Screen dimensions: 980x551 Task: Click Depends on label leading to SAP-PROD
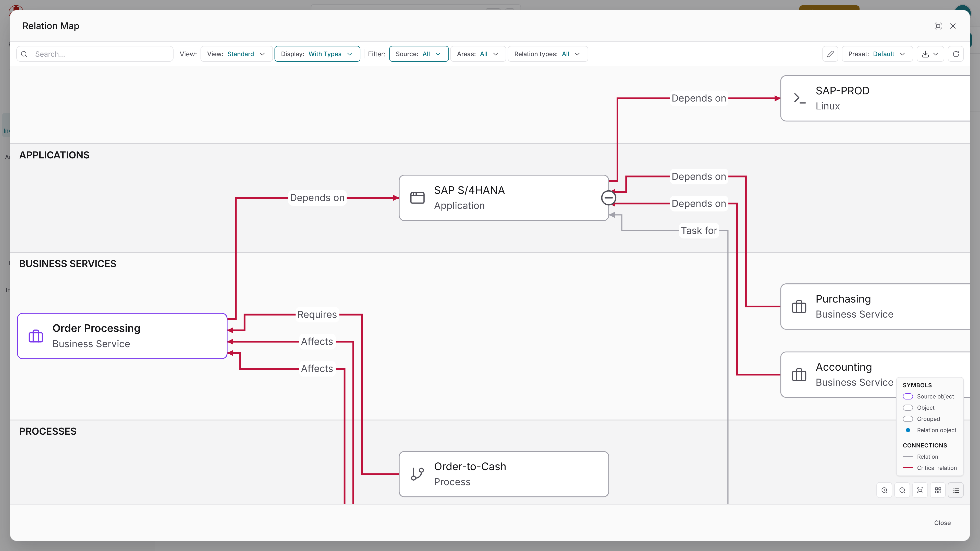pyautogui.click(x=699, y=98)
